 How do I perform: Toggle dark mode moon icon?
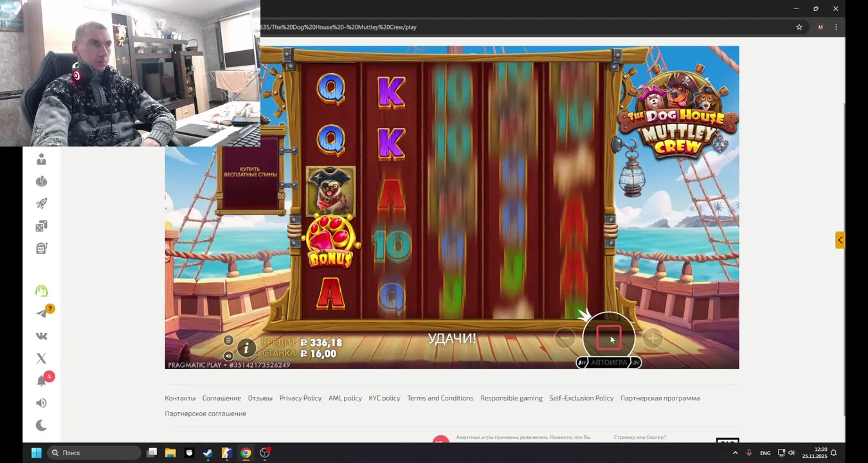pos(42,425)
